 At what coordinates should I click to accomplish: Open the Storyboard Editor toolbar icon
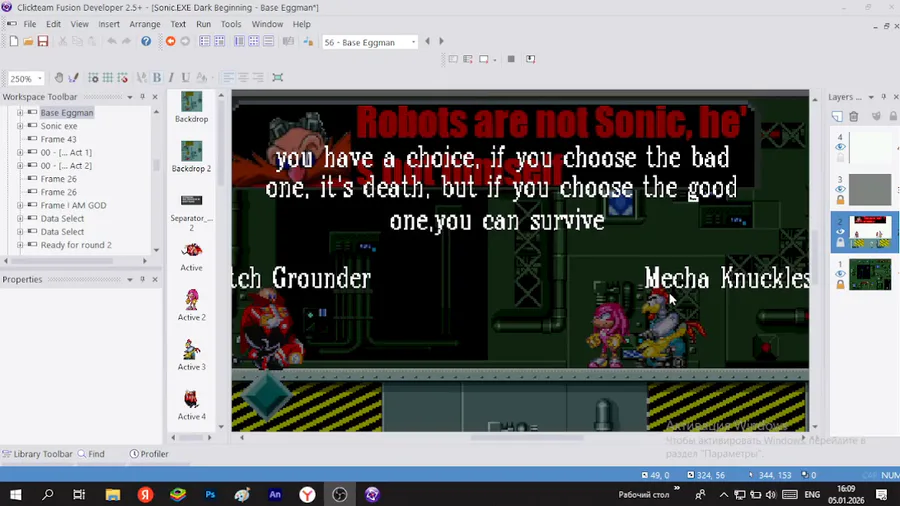tap(204, 41)
